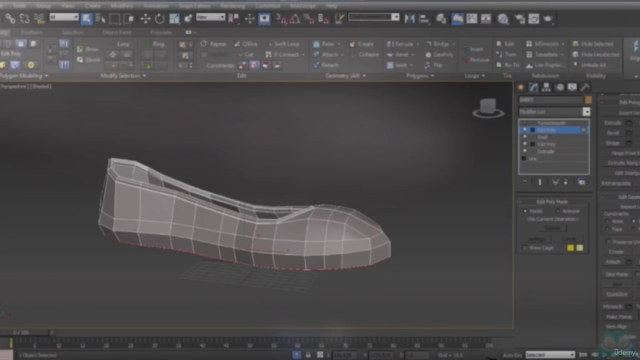Image resolution: width=640 pixels, height=360 pixels.
Task: Expand the Geometry (All) panel arrow
Action: coord(364,76)
